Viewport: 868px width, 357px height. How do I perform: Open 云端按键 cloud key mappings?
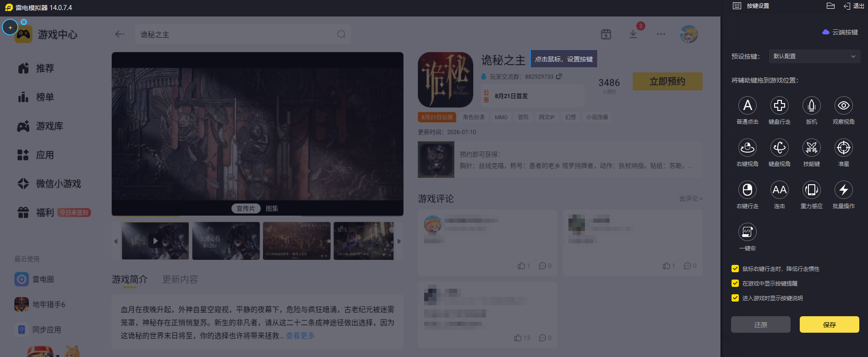coord(840,32)
